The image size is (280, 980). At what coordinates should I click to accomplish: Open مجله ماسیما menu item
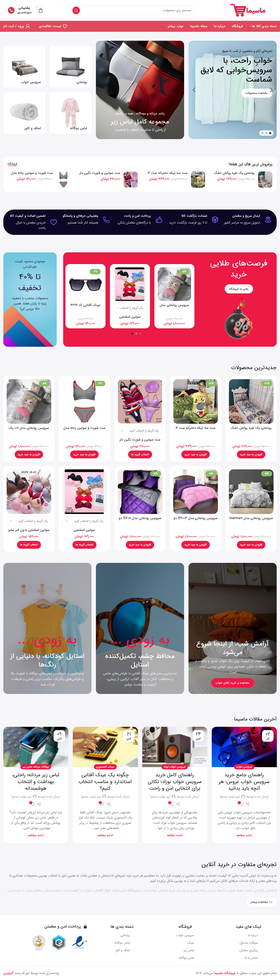[x=199, y=26]
